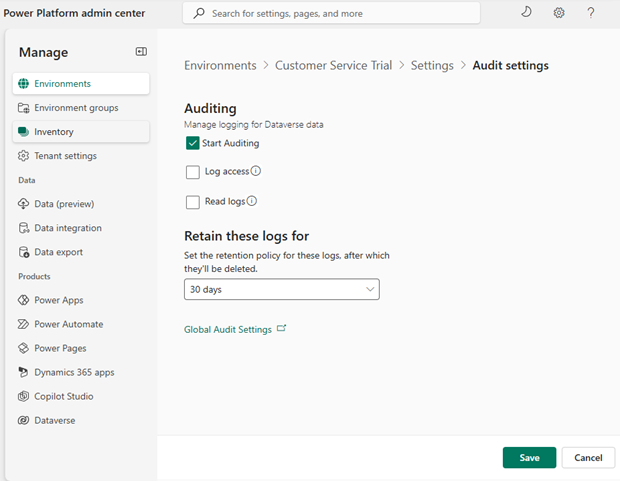620x482 pixels.
Task: Click the Dynamics 365 apps icon
Action: (23, 372)
